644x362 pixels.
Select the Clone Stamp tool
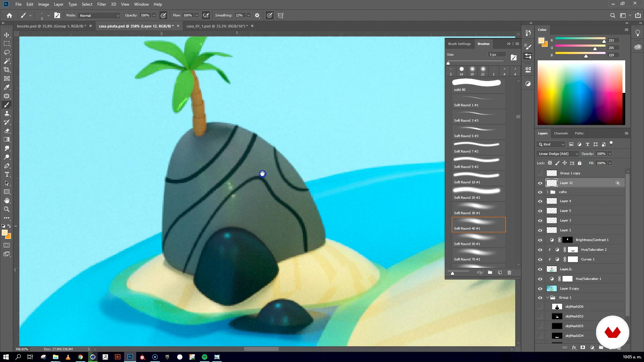[7, 114]
